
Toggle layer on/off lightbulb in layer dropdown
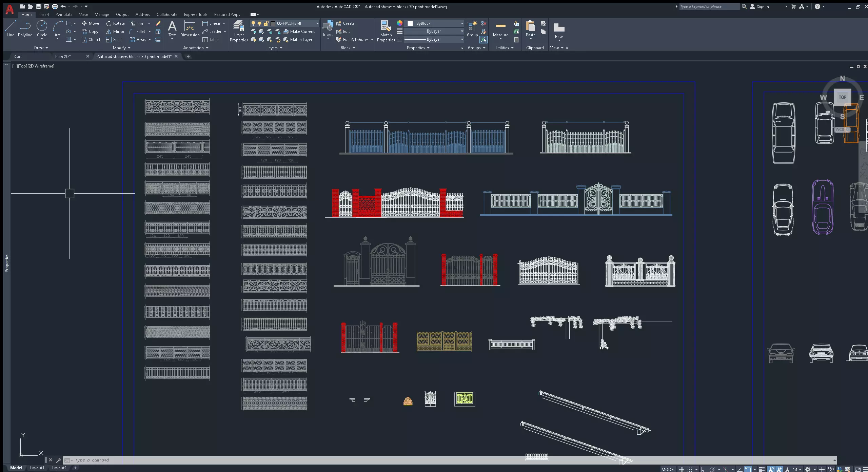point(253,23)
